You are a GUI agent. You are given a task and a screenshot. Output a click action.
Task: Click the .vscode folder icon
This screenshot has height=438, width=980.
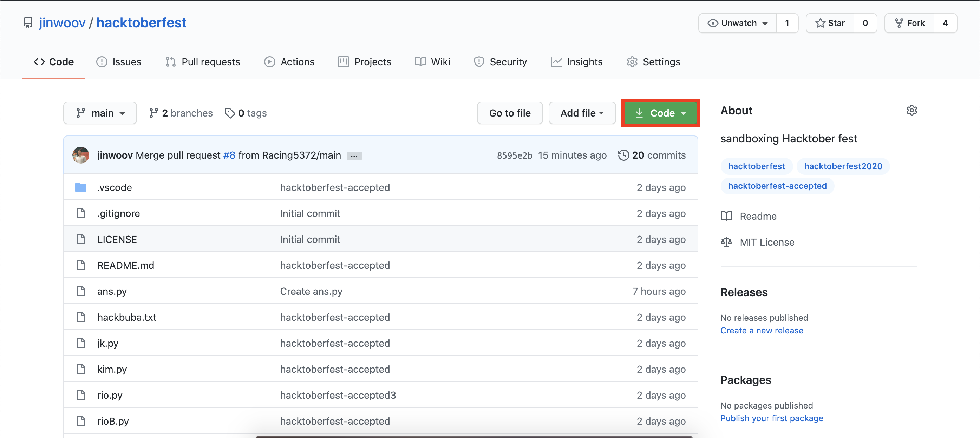[81, 187]
